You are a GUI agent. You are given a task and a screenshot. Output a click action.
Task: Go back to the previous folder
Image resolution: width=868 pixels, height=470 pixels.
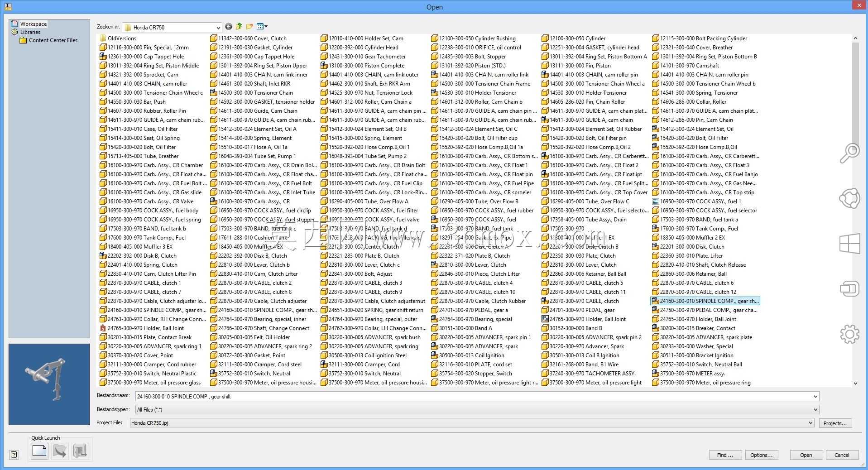tap(229, 27)
